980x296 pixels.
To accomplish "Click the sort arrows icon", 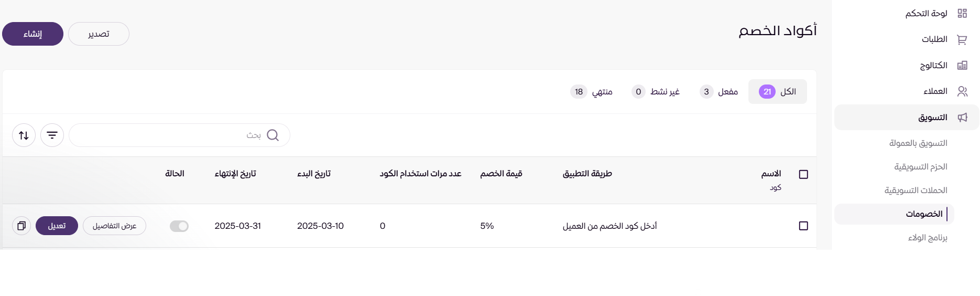I will pyautogui.click(x=24, y=135).
